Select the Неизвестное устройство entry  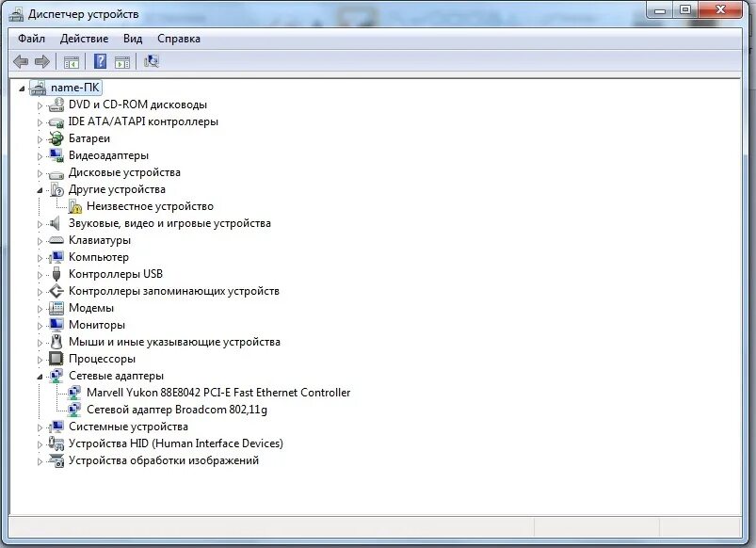pos(150,206)
